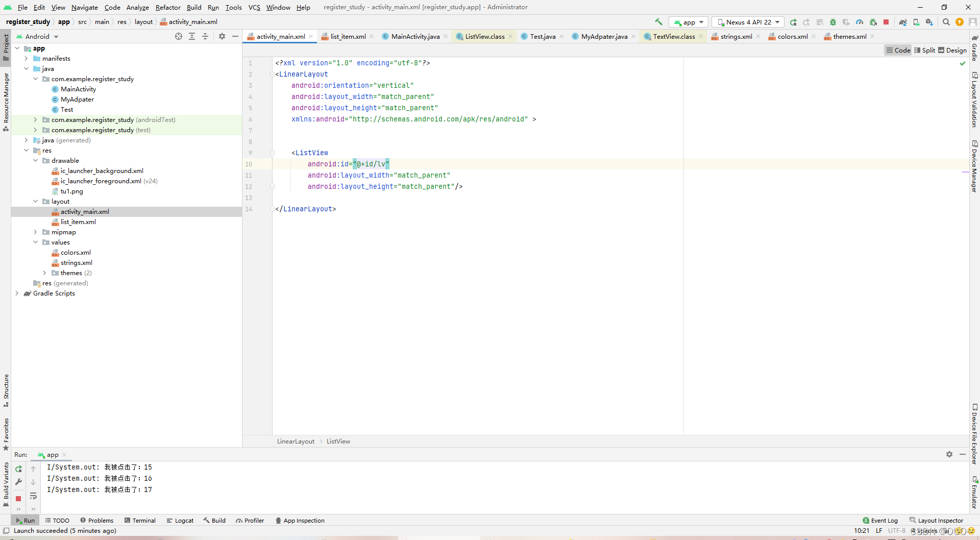
Task: Click the Profile app gauge icon
Action: tap(860, 22)
